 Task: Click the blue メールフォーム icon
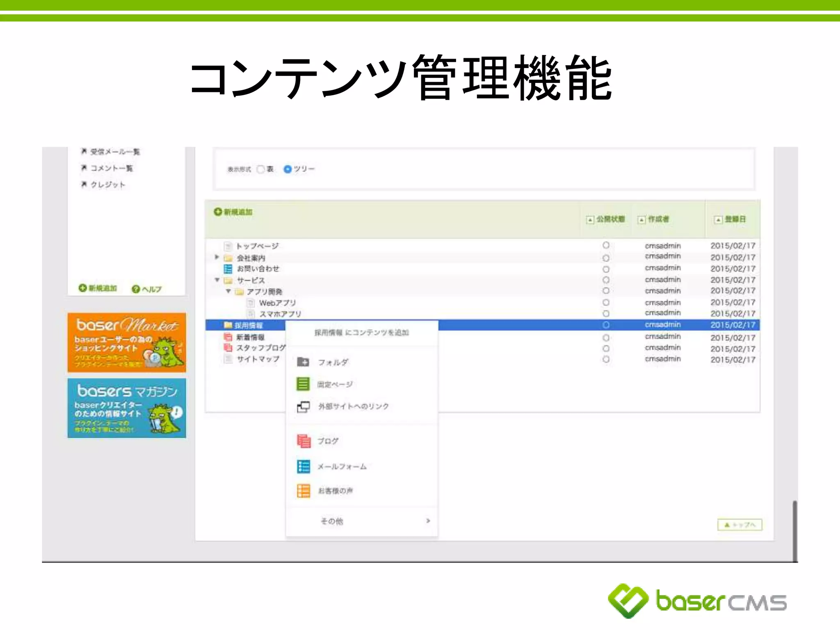click(x=304, y=466)
